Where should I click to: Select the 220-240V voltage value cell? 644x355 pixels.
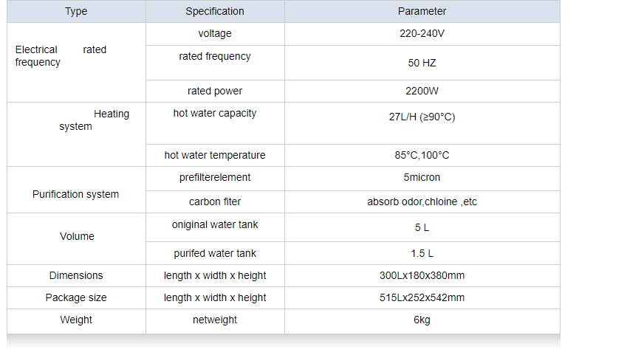coord(422,34)
